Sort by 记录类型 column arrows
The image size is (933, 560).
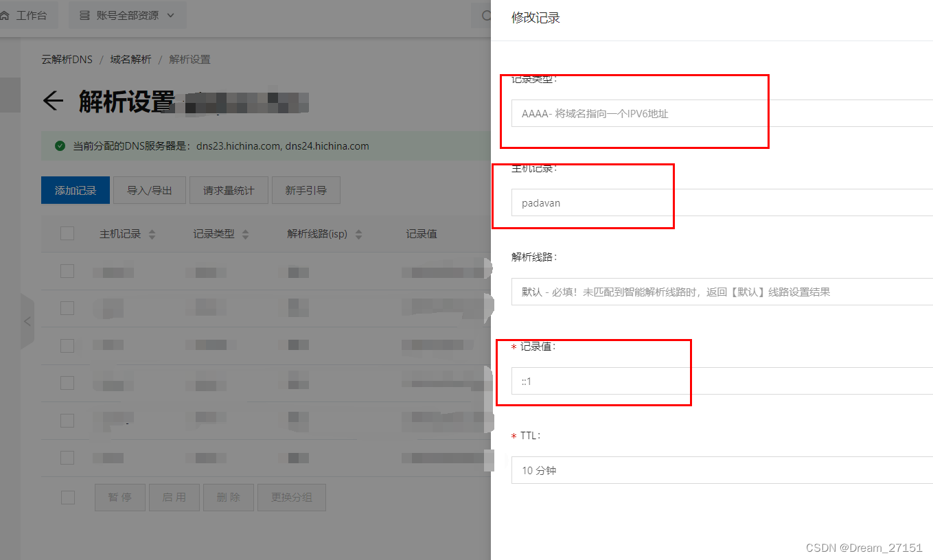point(245,234)
